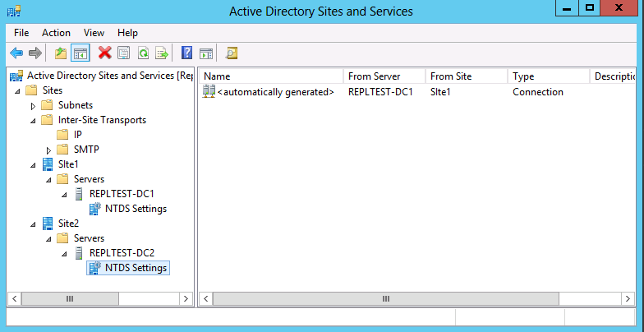The width and height of the screenshot is (644, 332).
Task: Collapse Servers node under SIte1
Action: [49, 180]
